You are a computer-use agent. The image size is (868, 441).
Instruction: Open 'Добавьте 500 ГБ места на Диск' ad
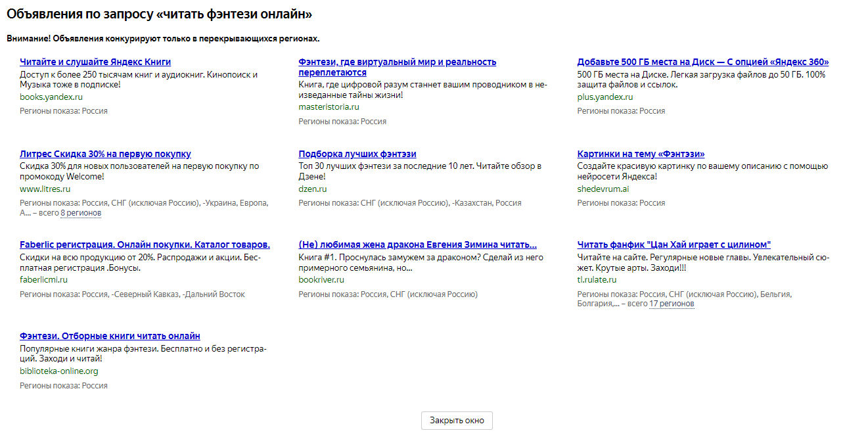tap(702, 62)
